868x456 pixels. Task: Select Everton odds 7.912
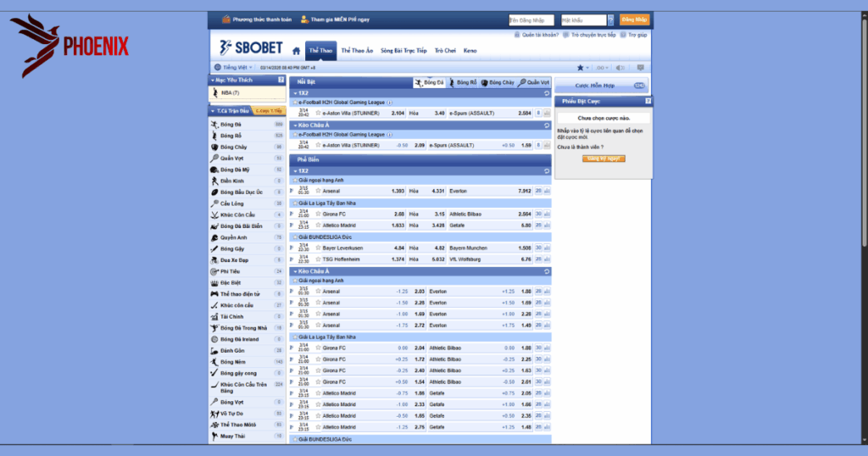tap(524, 191)
